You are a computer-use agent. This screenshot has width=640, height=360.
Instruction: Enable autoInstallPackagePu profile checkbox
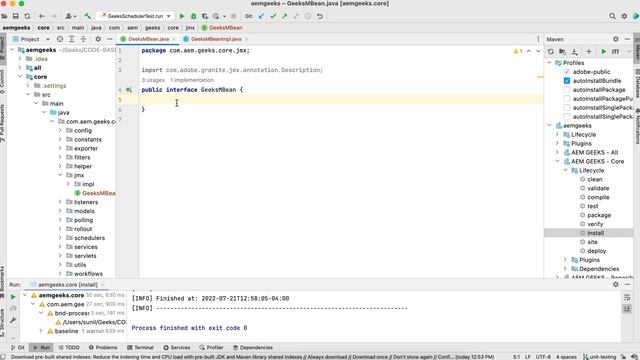(567, 98)
